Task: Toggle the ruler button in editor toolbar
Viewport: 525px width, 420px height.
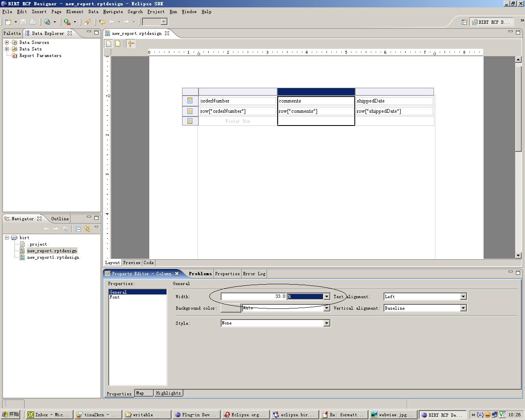Action: pos(131,43)
